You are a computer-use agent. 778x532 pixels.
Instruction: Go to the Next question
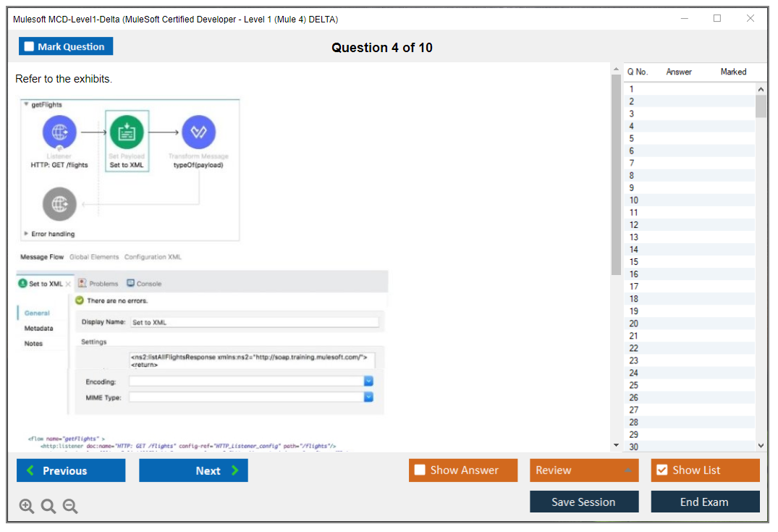coord(193,470)
